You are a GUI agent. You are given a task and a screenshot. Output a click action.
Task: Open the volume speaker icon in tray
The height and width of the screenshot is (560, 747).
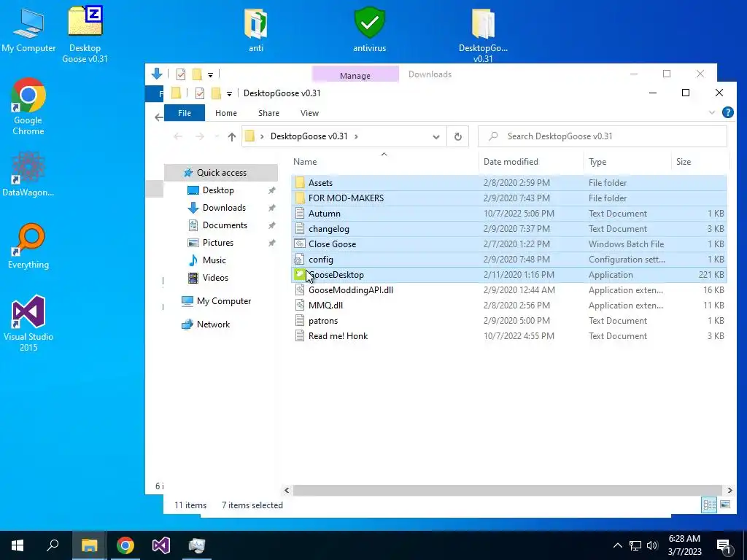click(652, 545)
